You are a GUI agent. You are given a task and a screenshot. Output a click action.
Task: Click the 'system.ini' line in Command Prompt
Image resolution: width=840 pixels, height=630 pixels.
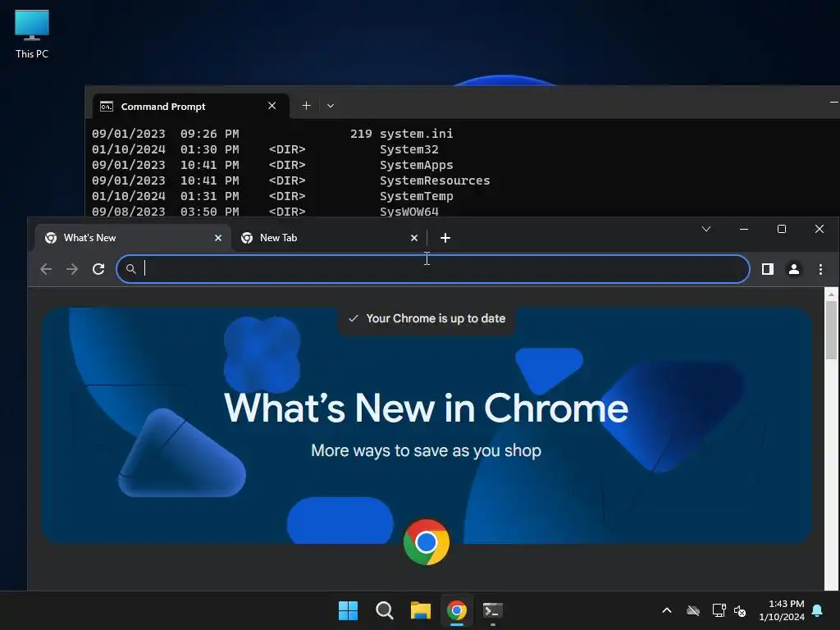coord(416,134)
